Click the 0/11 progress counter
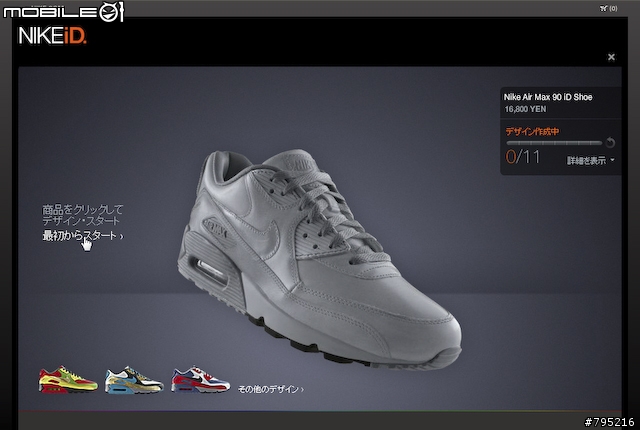The height and width of the screenshot is (430, 640). click(522, 157)
